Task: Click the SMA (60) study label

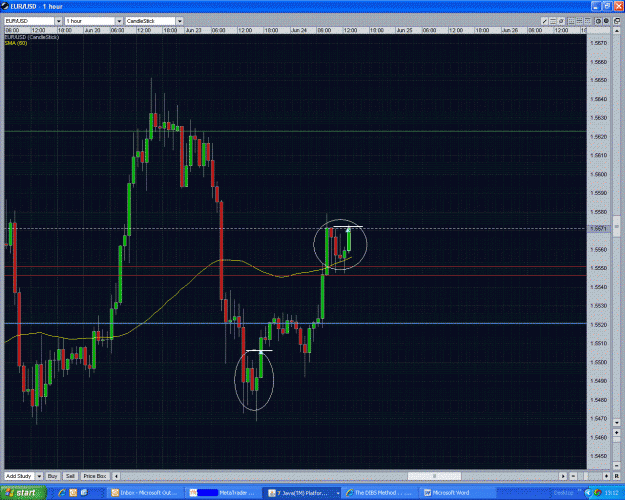Action: click(x=16, y=43)
